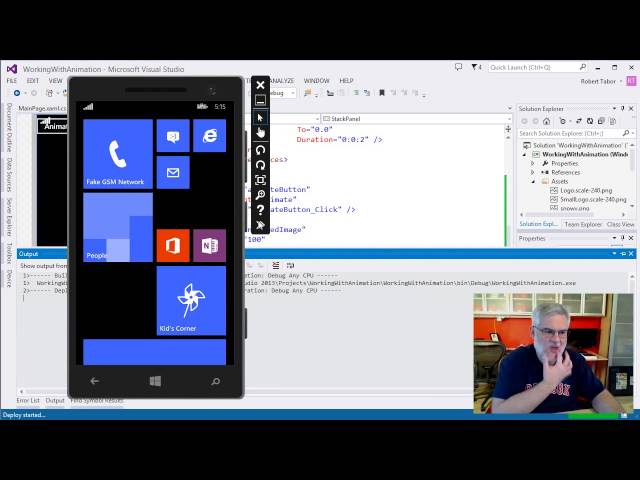Expand the References node
Viewport: 640px width, 480px height.
pos(532,172)
